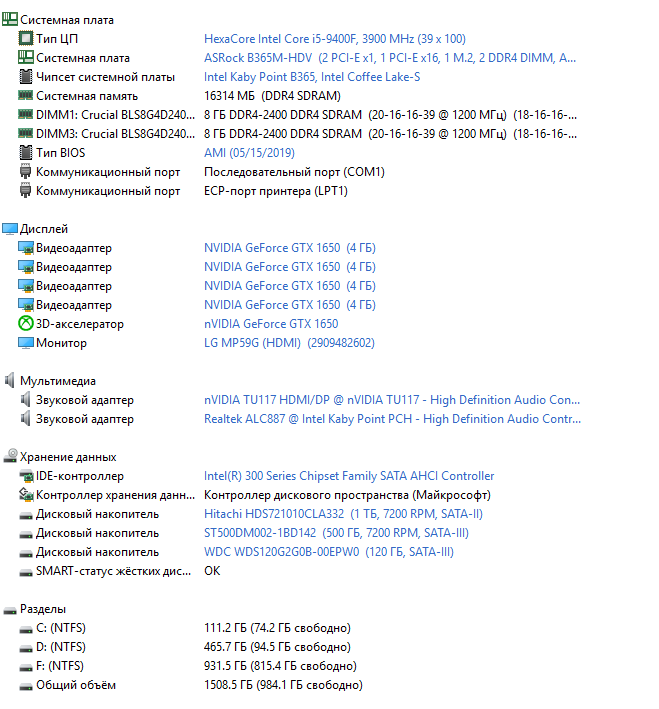Image resolution: width=659 pixels, height=709 pixels.
Task: Click the LPT1 communication port row icon
Action: tap(26, 191)
